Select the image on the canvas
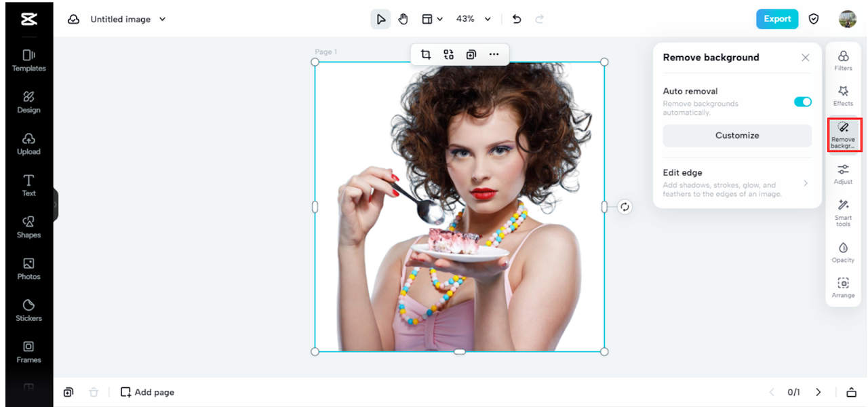Screen dimensions: 868x407 tap(459, 207)
